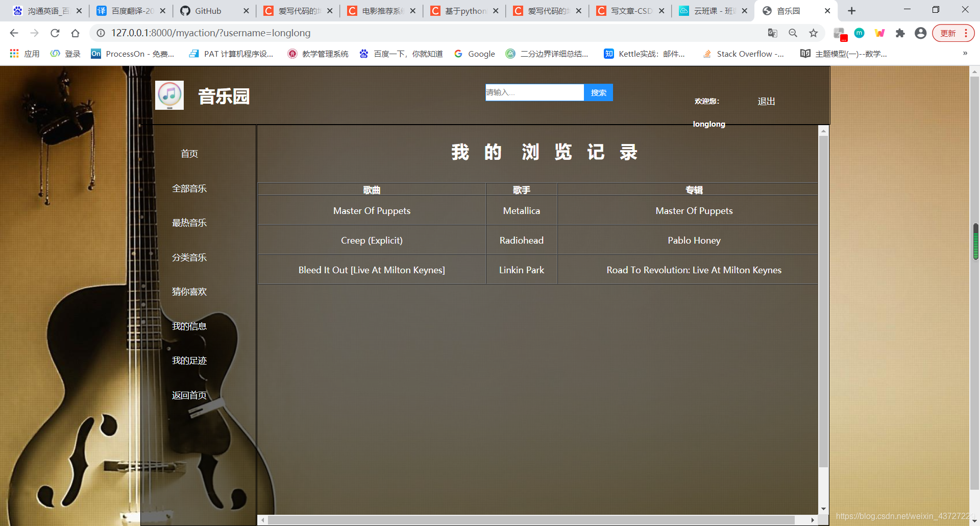Open the zoom magnifier icon in address bar
The image size is (980, 526).
(793, 33)
